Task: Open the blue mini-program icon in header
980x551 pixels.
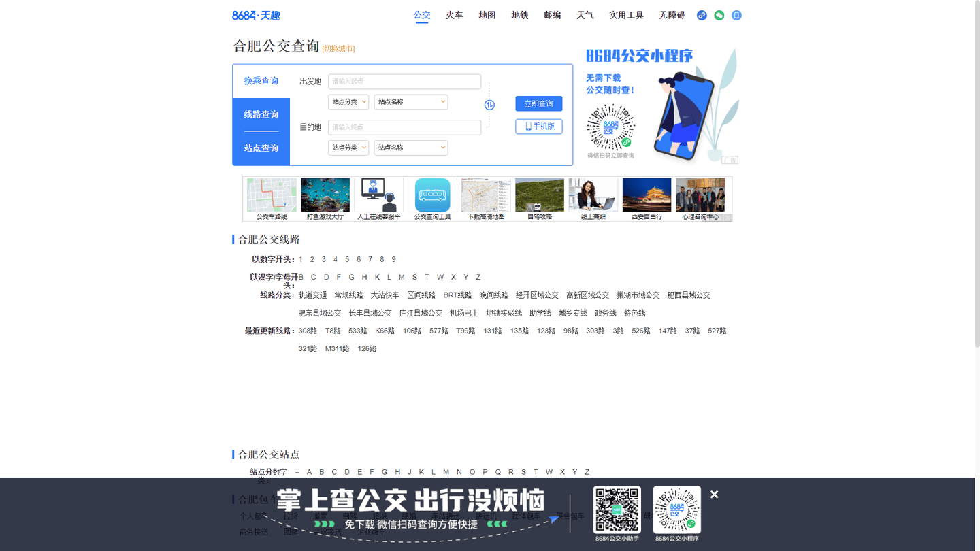Action: point(702,15)
